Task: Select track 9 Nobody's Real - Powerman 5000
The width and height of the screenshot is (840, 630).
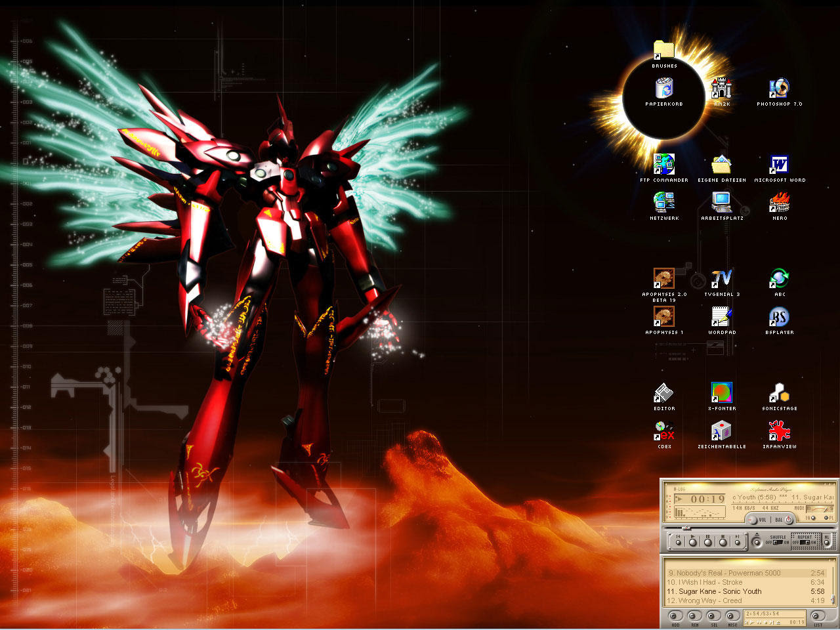Action: [747, 573]
